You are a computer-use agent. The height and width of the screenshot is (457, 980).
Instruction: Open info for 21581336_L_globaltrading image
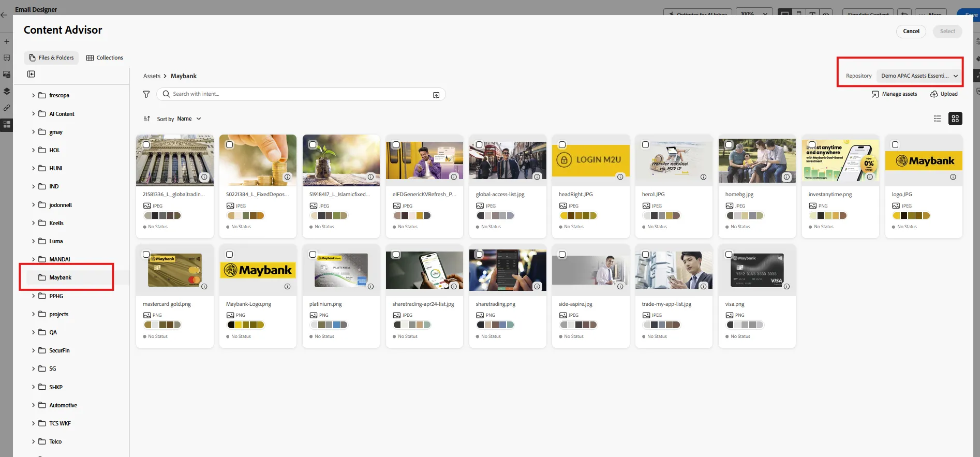204,177
